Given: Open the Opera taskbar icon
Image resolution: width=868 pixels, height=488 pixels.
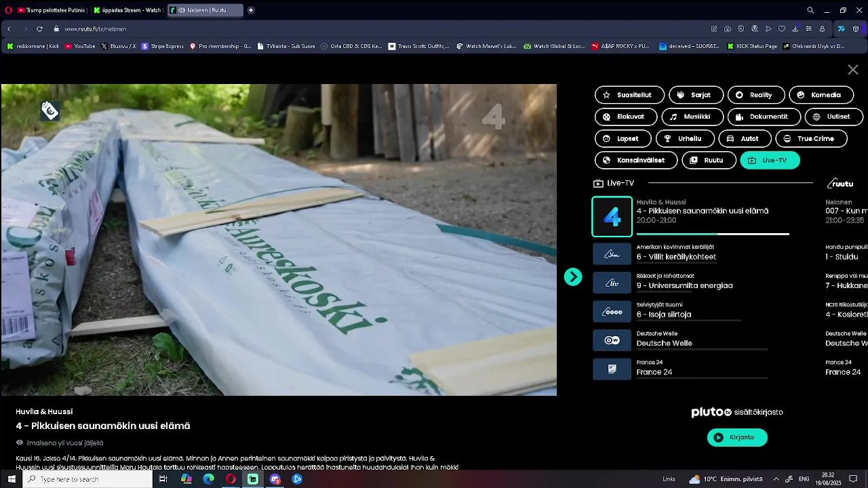Looking at the screenshot, I should (231, 479).
